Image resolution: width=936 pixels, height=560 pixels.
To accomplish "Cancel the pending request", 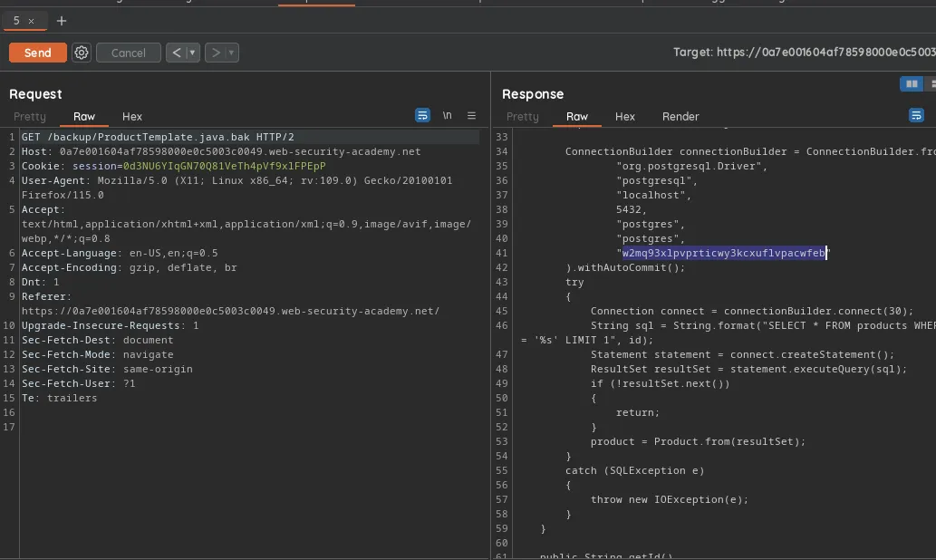I will (129, 53).
